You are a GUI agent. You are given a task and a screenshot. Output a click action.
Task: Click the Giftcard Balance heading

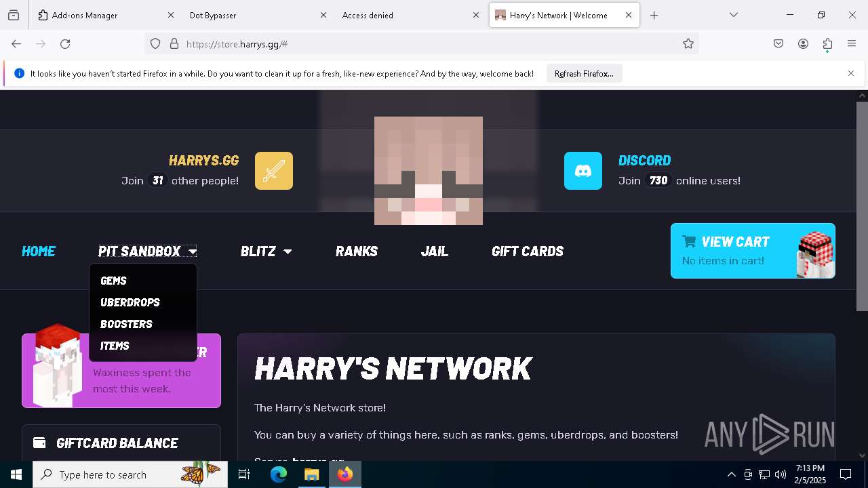tap(117, 443)
